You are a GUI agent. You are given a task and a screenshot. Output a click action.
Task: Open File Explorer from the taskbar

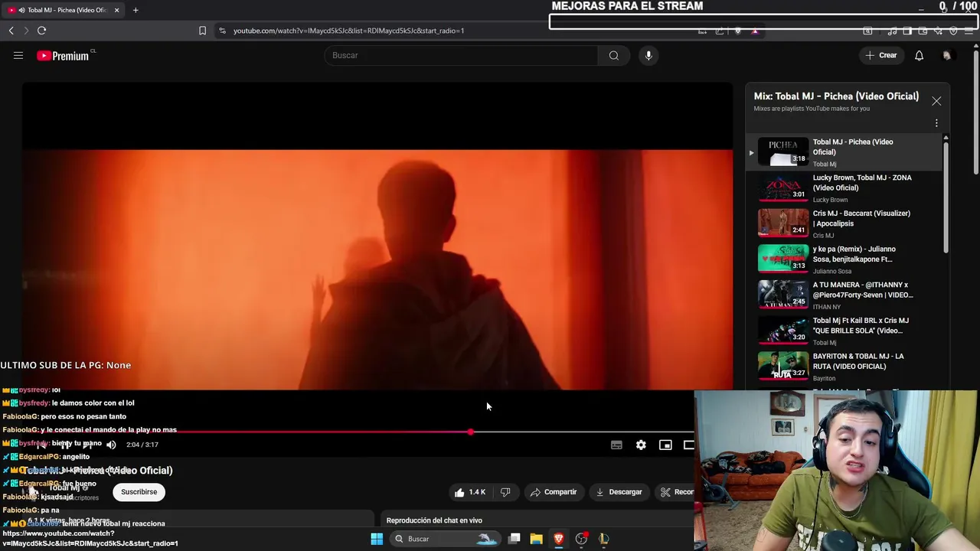[x=536, y=539]
